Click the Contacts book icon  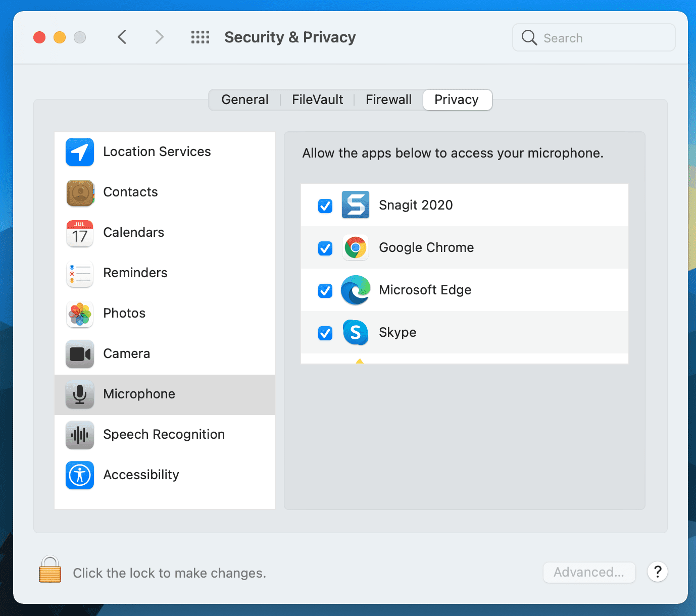[80, 192]
